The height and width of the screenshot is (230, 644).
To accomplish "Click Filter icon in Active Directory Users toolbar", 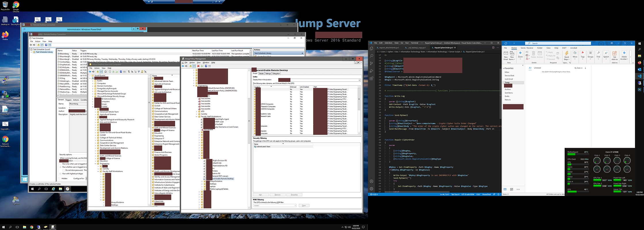I will (139, 72).
